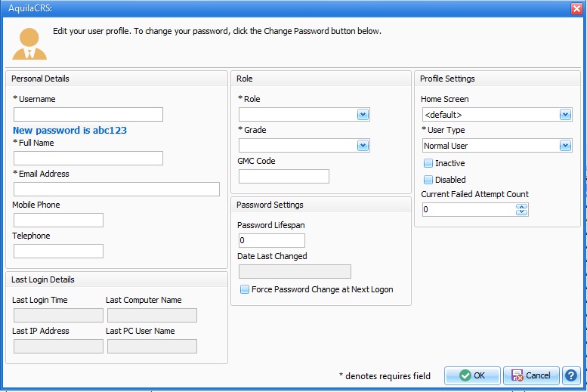
Task: Open the Home Screen dropdown
Action: (565, 115)
